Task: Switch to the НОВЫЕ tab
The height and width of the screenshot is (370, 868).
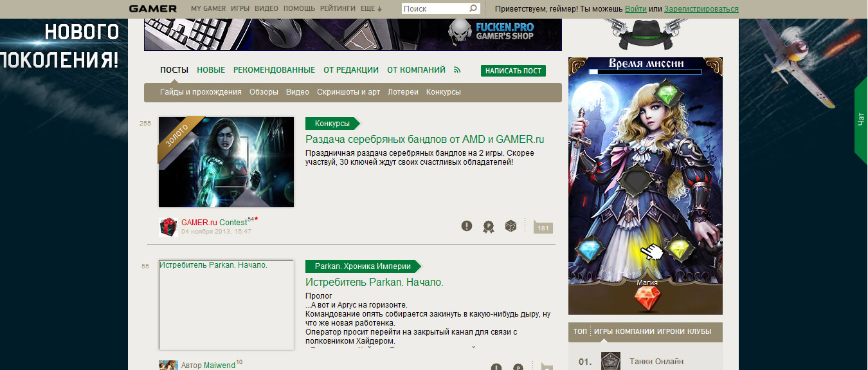Action: [x=211, y=70]
